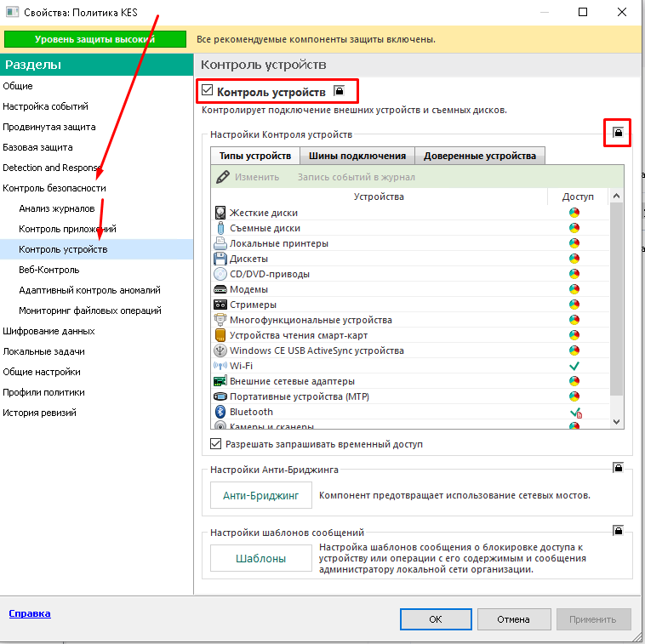Open Профили политики section
The width and height of the screenshot is (645, 644).
(97, 392)
